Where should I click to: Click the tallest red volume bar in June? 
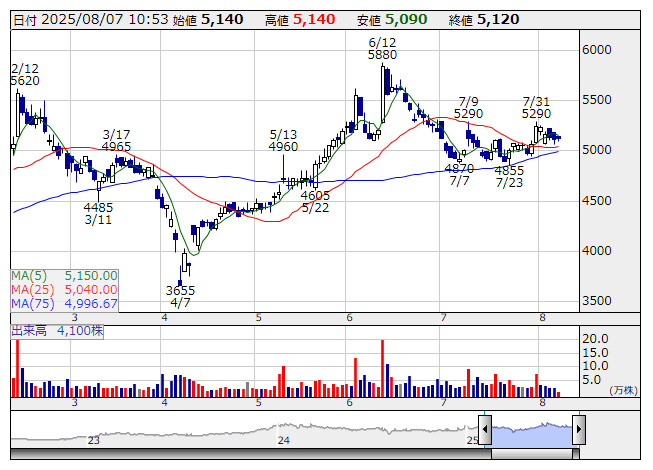(x=382, y=369)
